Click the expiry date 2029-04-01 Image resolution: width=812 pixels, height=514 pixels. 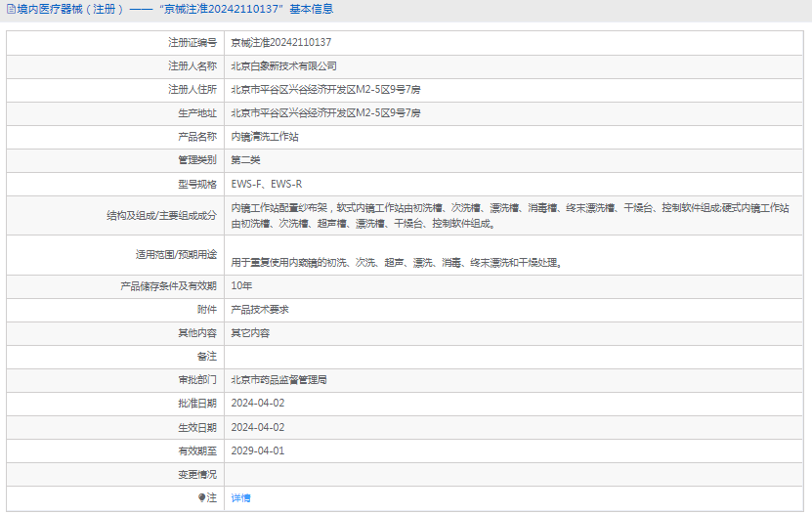coord(258,450)
